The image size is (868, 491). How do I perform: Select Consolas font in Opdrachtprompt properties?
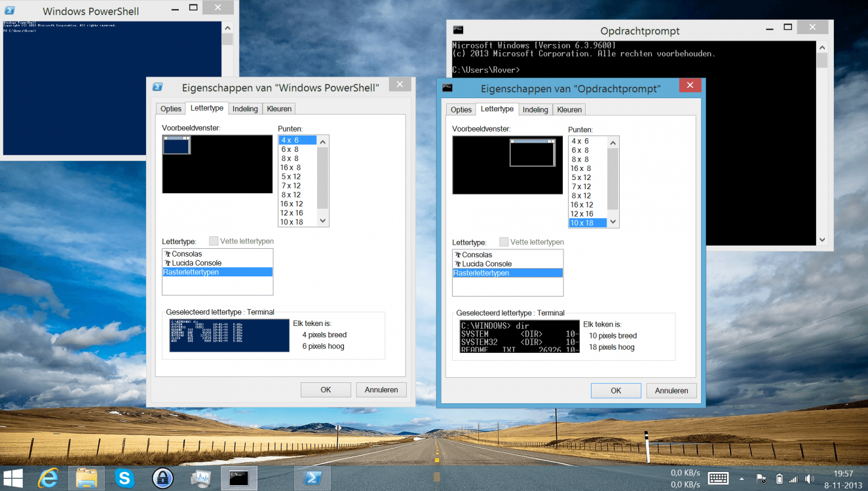pyautogui.click(x=508, y=255)
